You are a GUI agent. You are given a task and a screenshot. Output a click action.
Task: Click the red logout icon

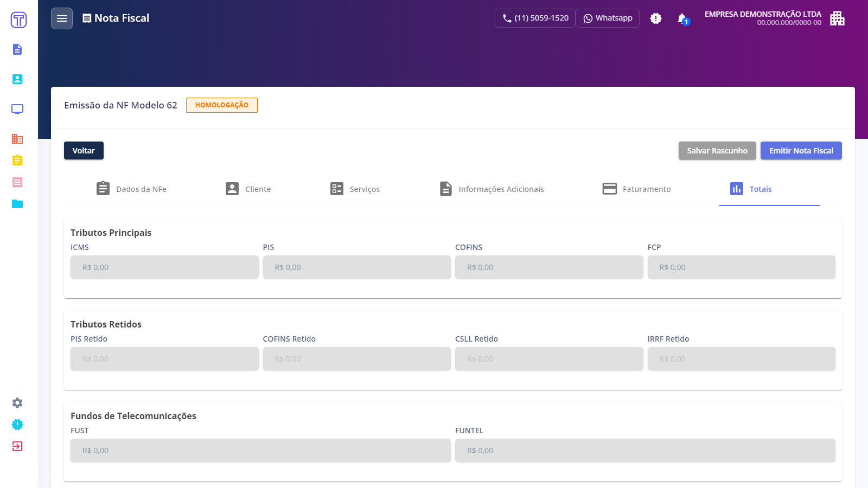[17, 446]
